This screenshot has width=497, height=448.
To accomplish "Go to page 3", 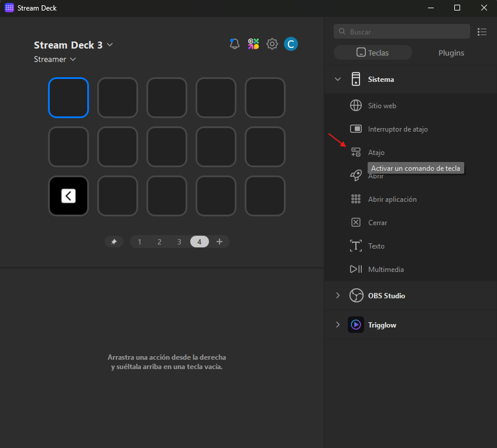I will pyautogui.click(x=179, y=242).
